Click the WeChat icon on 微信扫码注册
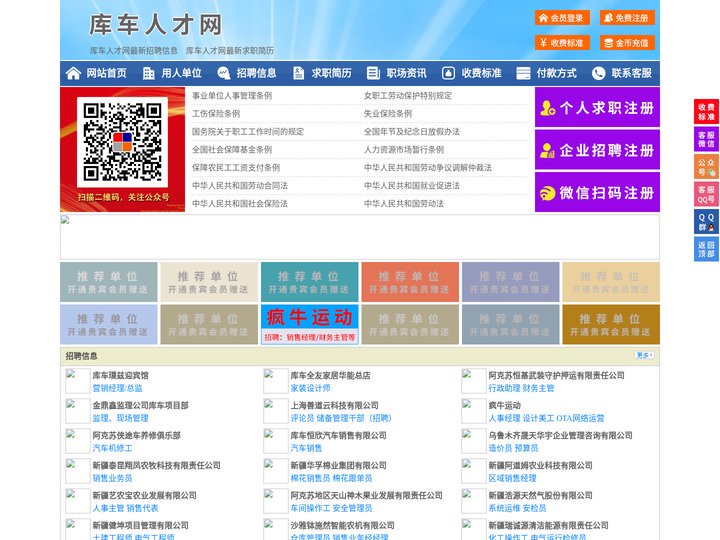 point(547,193)
